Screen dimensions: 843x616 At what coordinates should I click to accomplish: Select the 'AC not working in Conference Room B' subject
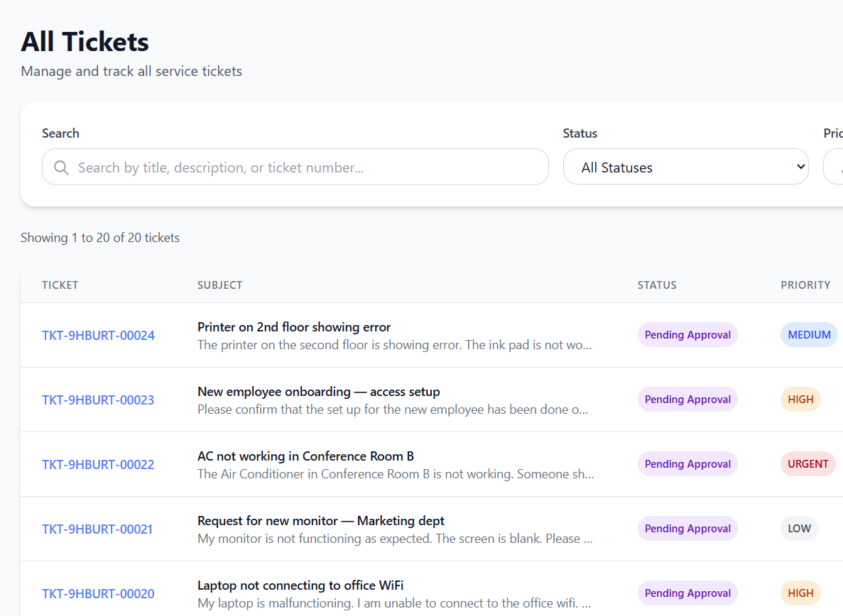click(x=305, y=456)
